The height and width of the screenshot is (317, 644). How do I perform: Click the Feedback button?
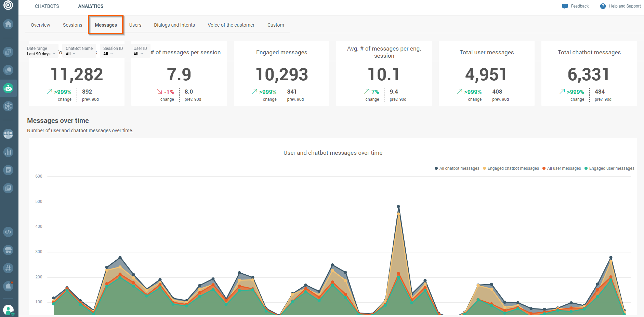coord(576,6)
